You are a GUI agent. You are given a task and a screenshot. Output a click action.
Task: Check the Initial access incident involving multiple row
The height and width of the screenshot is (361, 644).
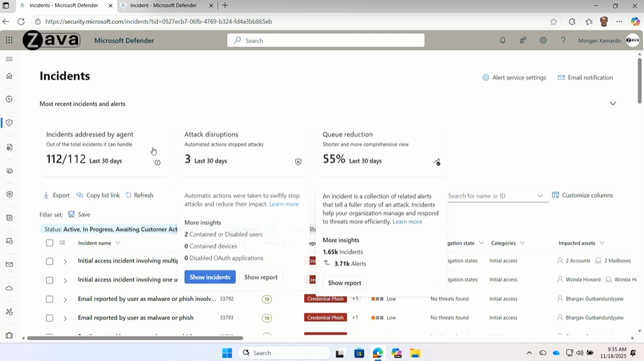[x=50, y=261]
